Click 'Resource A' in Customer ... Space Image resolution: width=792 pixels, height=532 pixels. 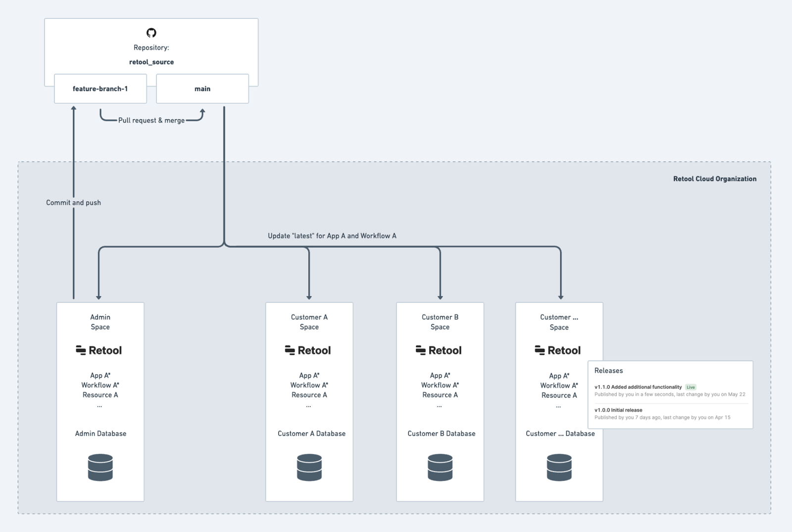559,395
